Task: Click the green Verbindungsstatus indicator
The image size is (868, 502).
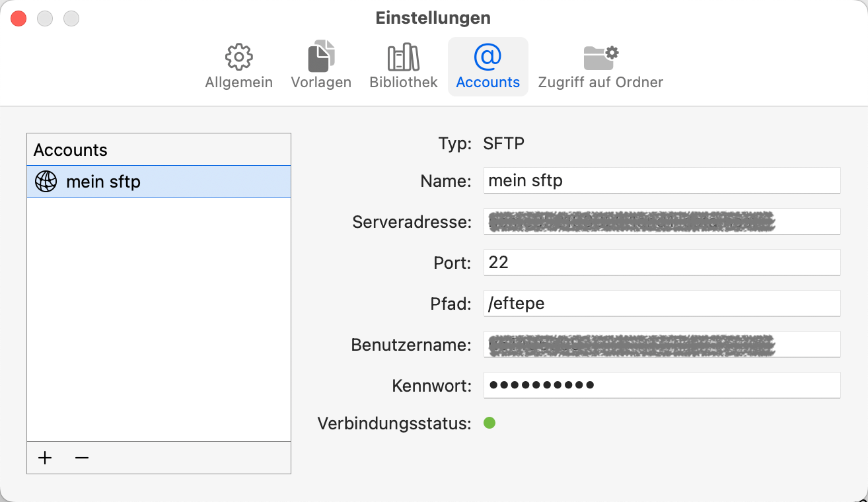Action: (x=489, y=423)
